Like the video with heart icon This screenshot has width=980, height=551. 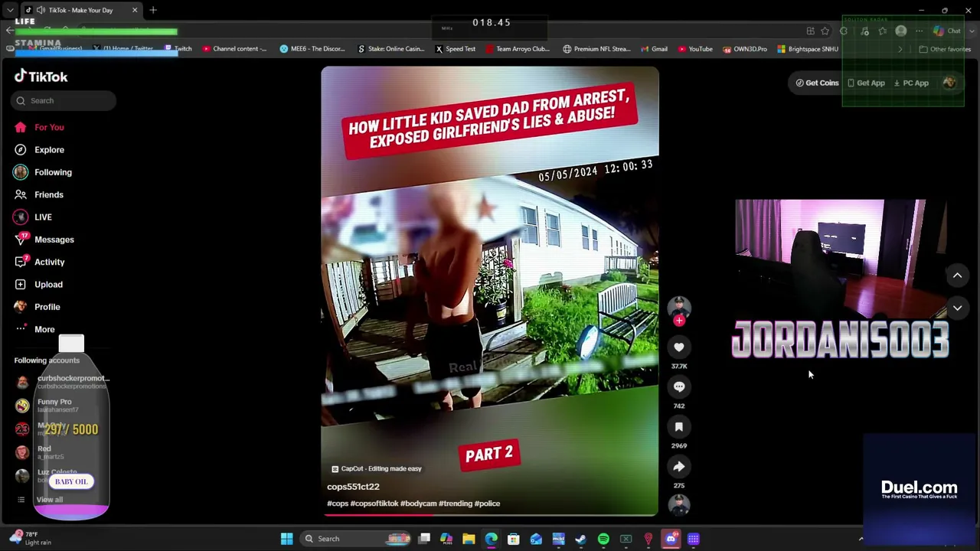(x=679, y=347)
